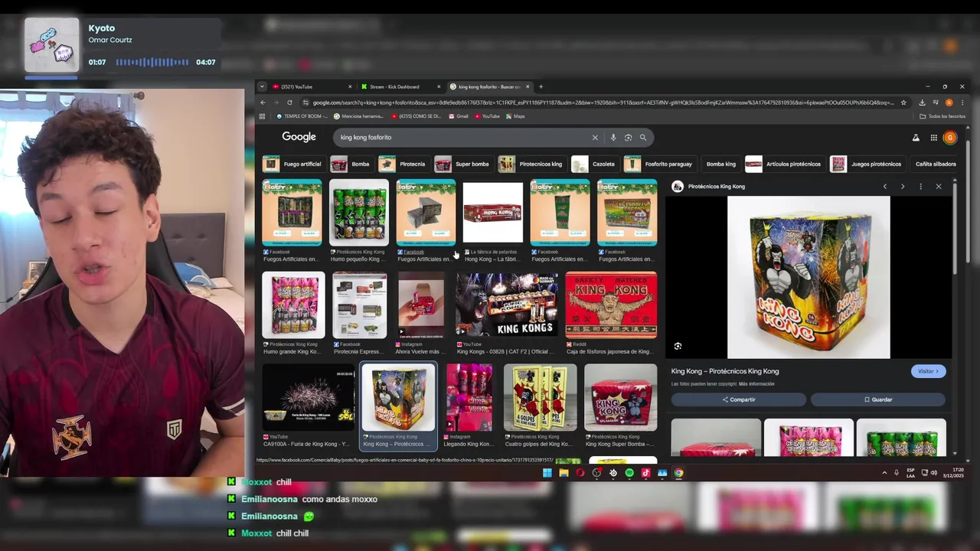Filter by Pirotecnia chip

point(403,164)
